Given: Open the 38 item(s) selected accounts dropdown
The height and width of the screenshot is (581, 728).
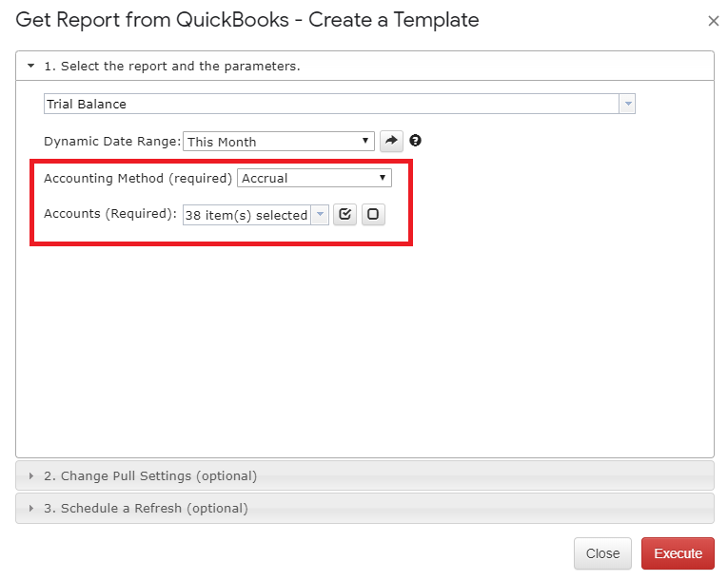Looking at the screenshot, I should click(x=320, y=215).
